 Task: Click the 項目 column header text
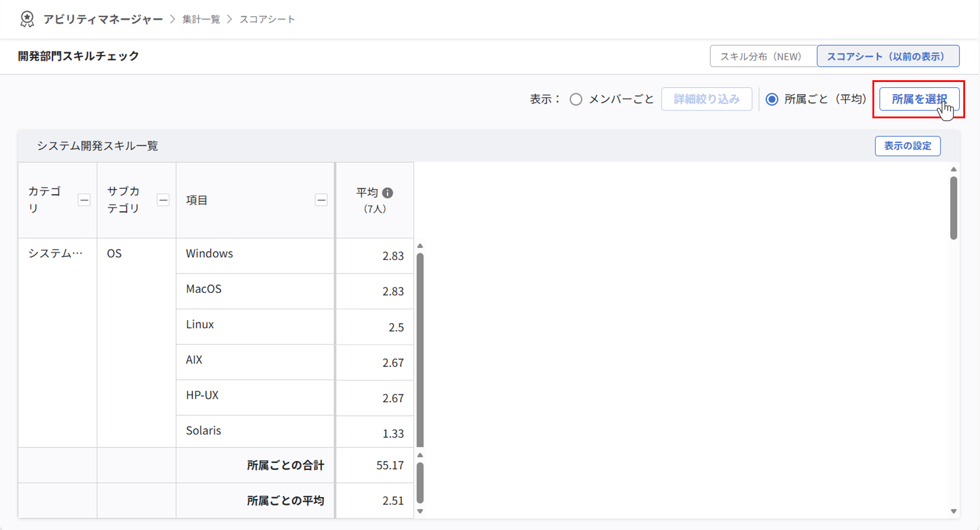coord(196,200)
